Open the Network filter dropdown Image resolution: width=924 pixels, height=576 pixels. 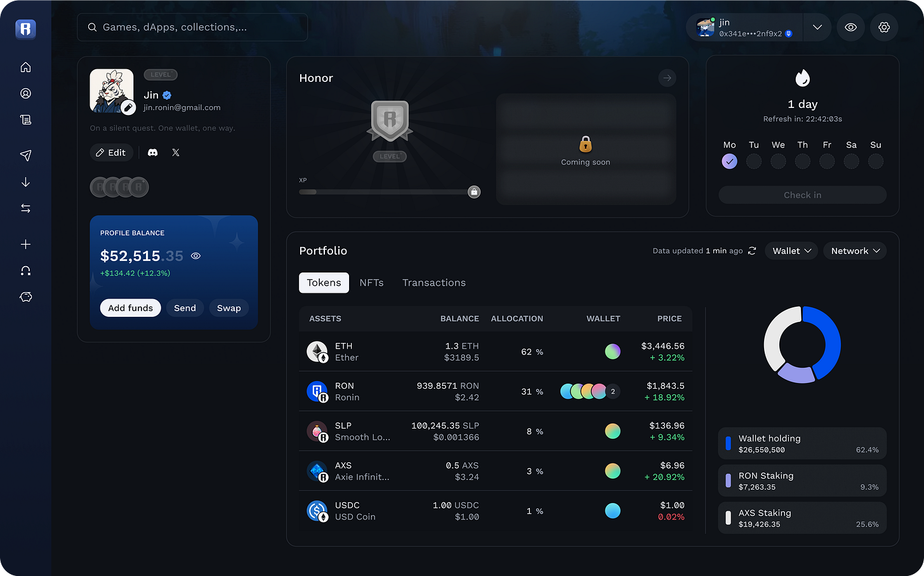tap(854, 250)
